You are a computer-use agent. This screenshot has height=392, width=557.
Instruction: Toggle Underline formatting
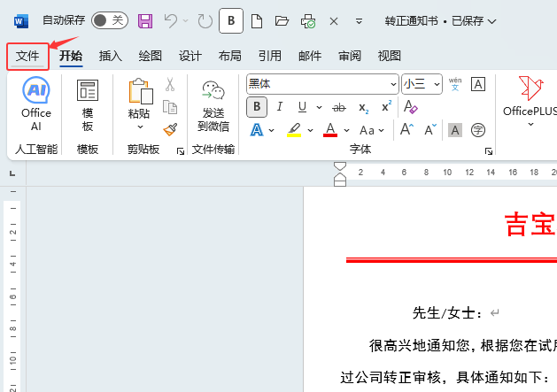(x=302, y=107)
